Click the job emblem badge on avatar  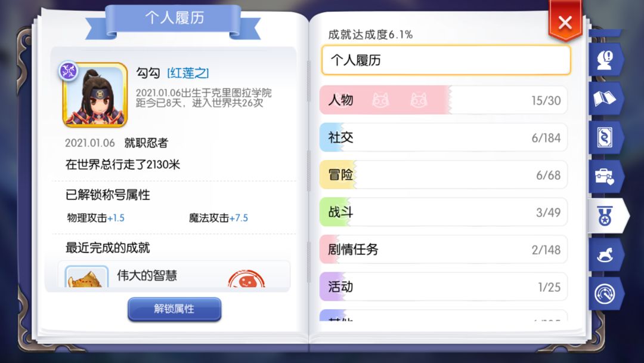click(x=69, y=70)
